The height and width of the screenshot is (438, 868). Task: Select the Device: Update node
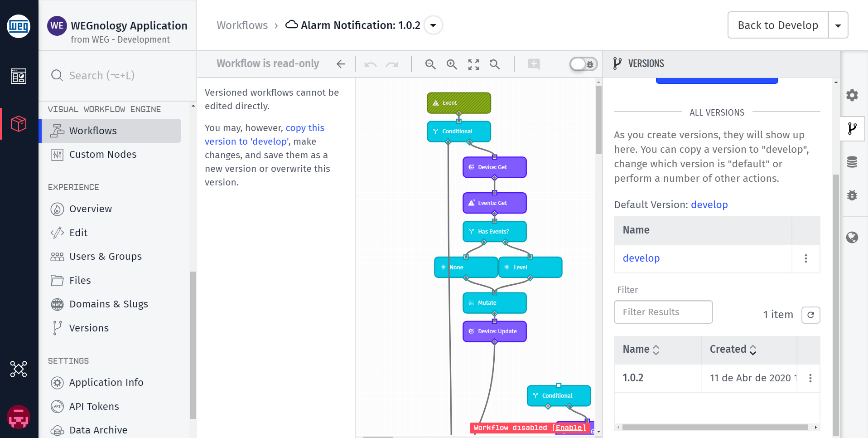(x=495, y=331)
